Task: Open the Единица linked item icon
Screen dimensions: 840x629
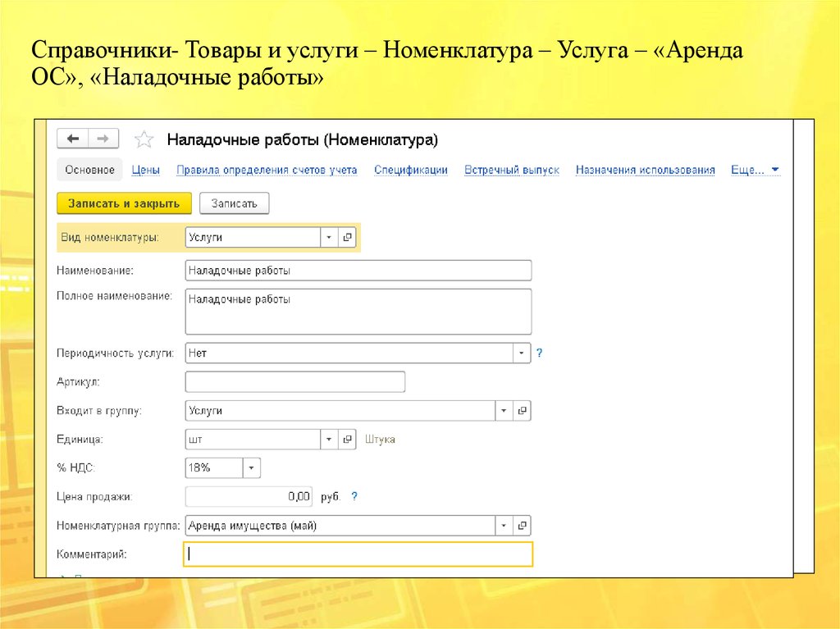Action: (348, 439)
